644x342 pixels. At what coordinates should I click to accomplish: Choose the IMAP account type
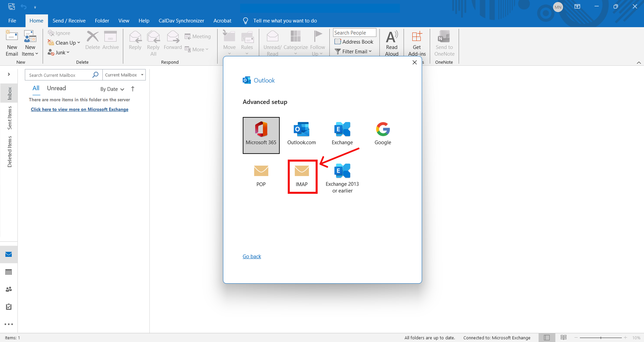click(x=302, y=176)
